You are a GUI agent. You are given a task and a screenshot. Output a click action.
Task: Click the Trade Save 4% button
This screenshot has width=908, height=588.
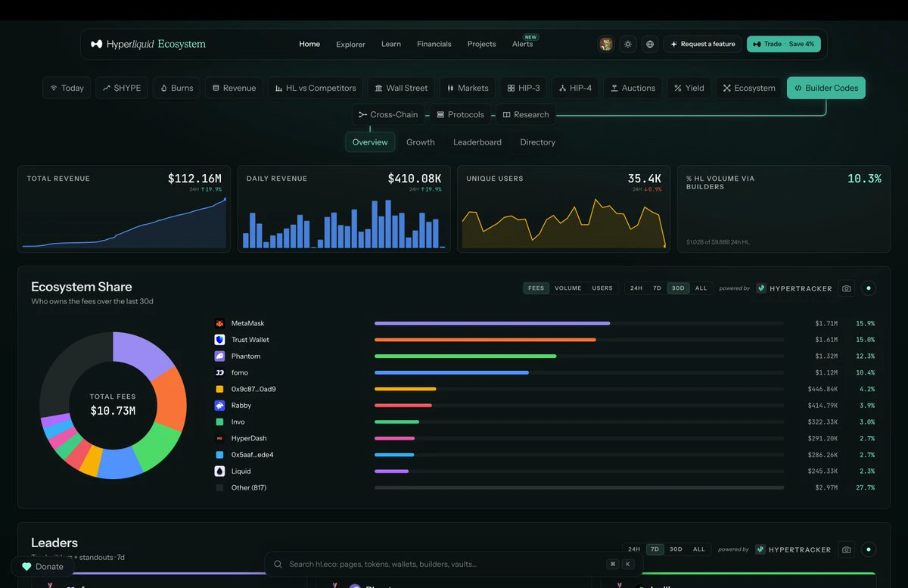[x=784, y=44]
